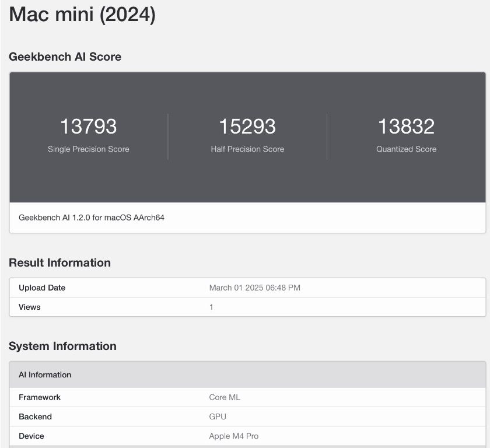Image resolution: width=490 pixels, height=448 pixels.
Task: Click the System Information heading
Action: (x=62, y=346)
